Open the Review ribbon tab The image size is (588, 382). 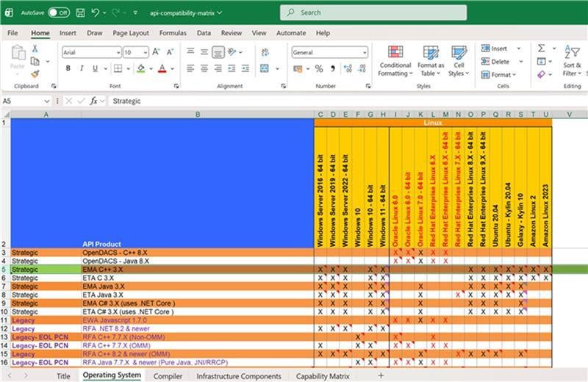231,33
